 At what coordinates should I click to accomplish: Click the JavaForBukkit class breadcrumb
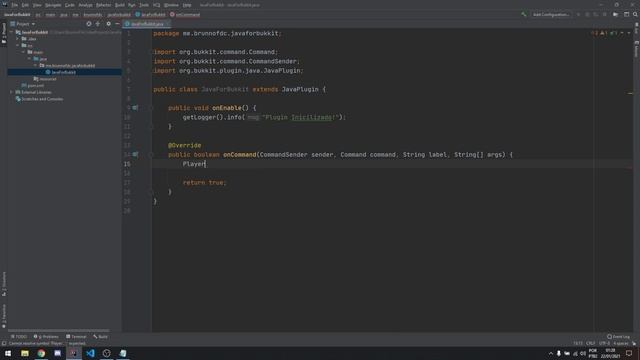[x=150, y=15]
